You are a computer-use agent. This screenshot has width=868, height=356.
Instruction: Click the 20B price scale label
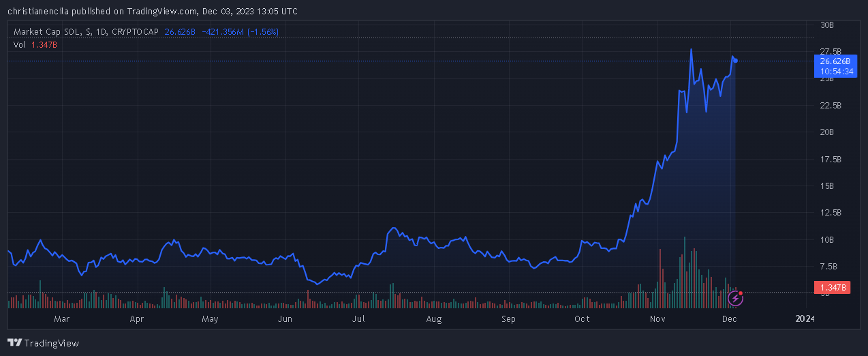point(827,132)
